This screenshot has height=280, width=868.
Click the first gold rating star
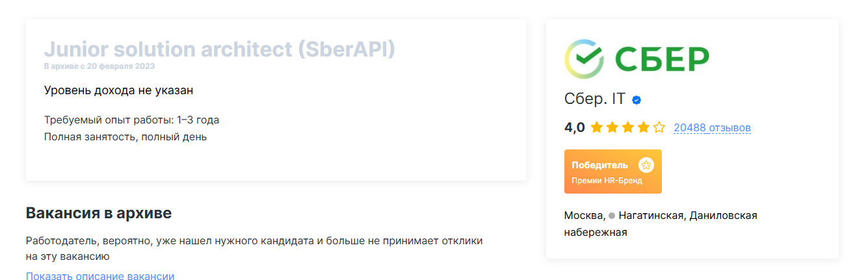[x=597, y=128]
